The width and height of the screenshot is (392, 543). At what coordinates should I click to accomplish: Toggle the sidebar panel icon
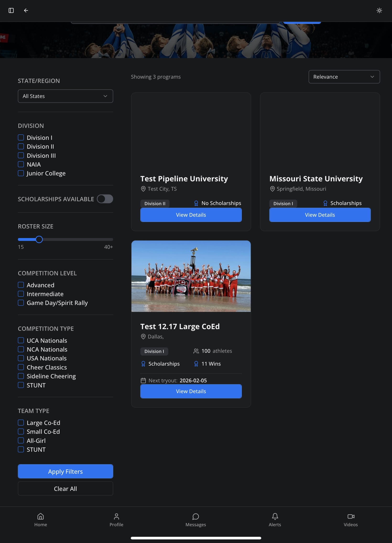[11, 10]
